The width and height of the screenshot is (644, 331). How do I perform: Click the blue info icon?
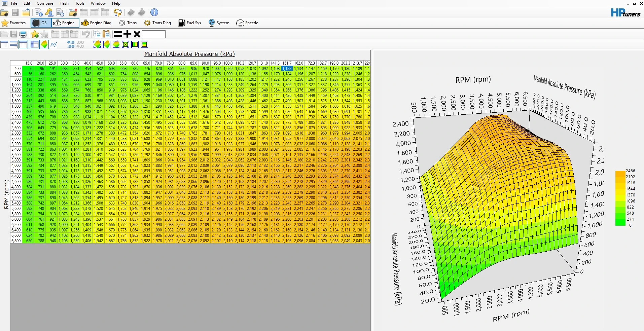coord(154,12)
